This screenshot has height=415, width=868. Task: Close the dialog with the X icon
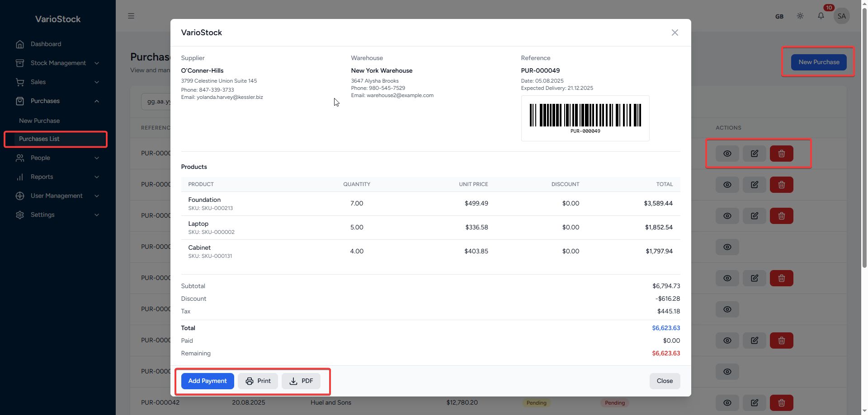(675, 33)
